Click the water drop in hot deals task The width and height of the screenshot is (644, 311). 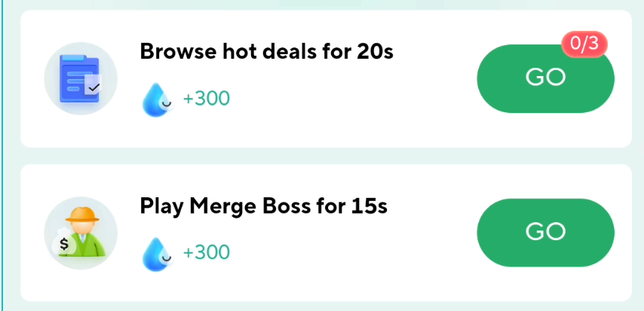tap(156, 99)
